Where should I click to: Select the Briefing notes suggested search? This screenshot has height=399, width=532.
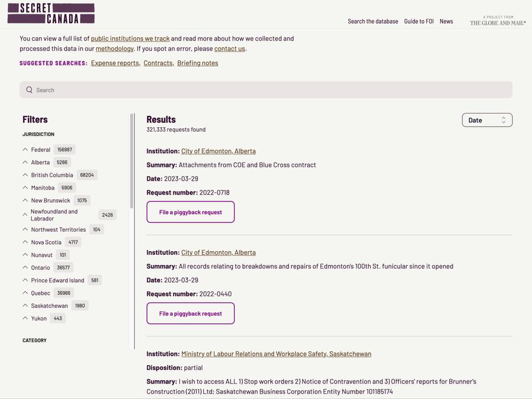coord(197,63)
